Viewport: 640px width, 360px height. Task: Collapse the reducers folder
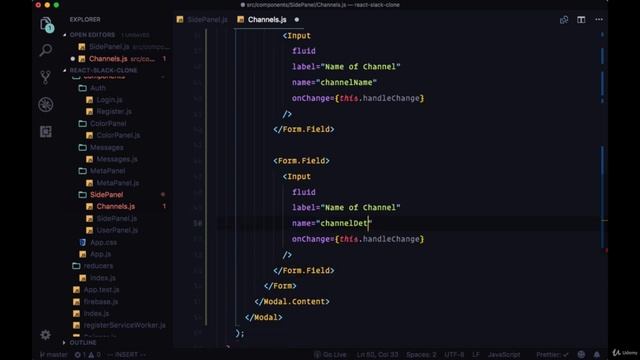(98, 266)
